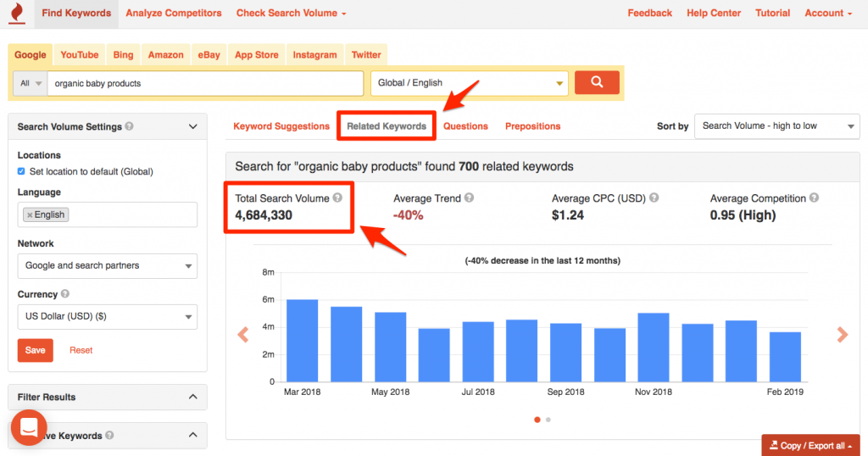The image size is (868, 456).
Task: Open the chat bubble widget icon
Action: [29, 427]
